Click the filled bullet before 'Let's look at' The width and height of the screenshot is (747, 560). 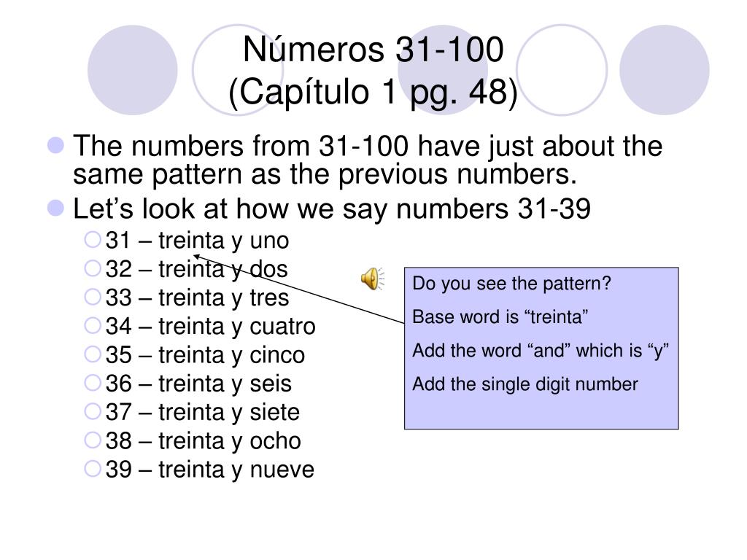coord(55,208)
